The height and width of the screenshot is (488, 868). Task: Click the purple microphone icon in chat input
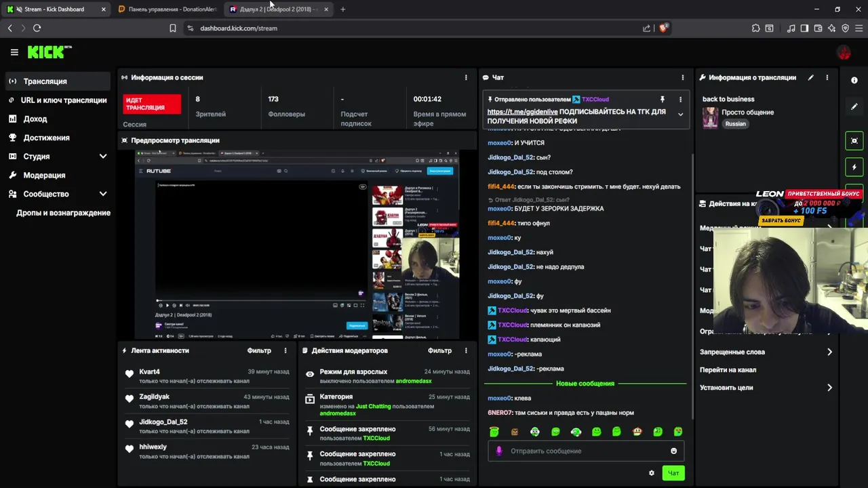[x=499, y=451]
